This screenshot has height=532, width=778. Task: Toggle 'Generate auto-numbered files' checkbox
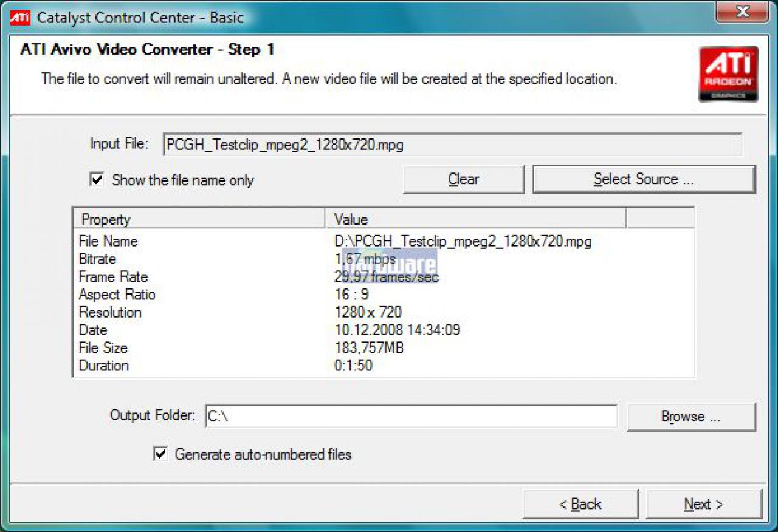[x=160, y=454]
